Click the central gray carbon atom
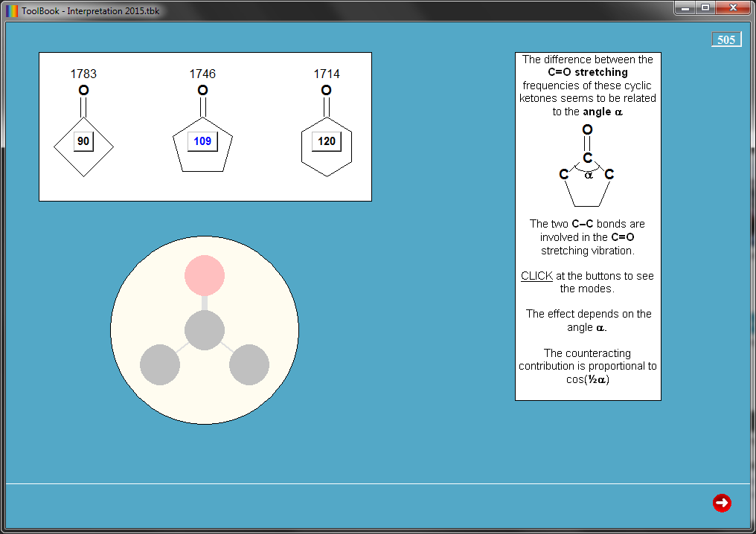Image resolution: width=756 pixels, height=534 pixels. 205,330
